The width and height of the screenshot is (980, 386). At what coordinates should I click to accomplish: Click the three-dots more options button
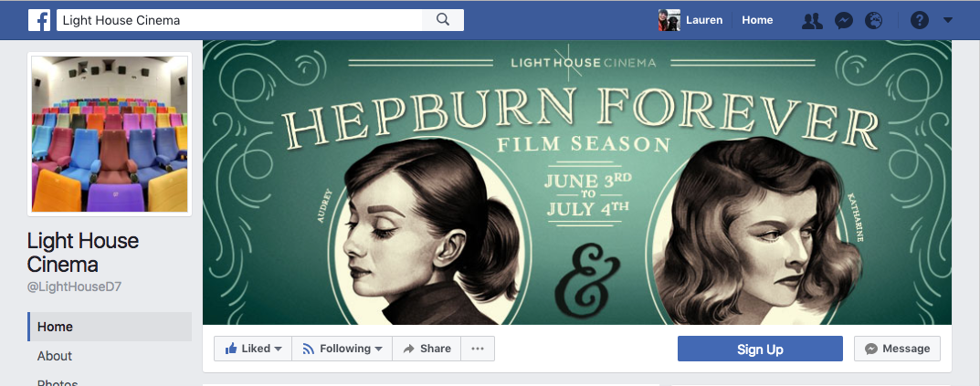click(x=478, y=349)
